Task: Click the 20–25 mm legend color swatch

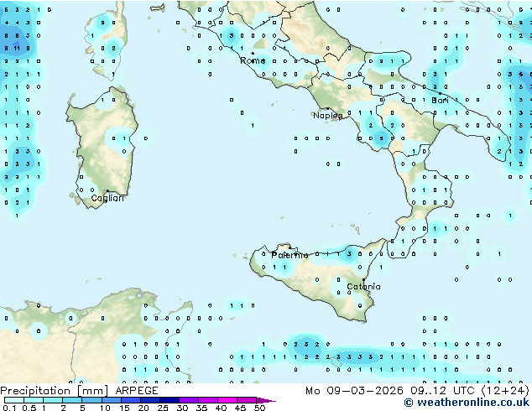Action: 149,400
